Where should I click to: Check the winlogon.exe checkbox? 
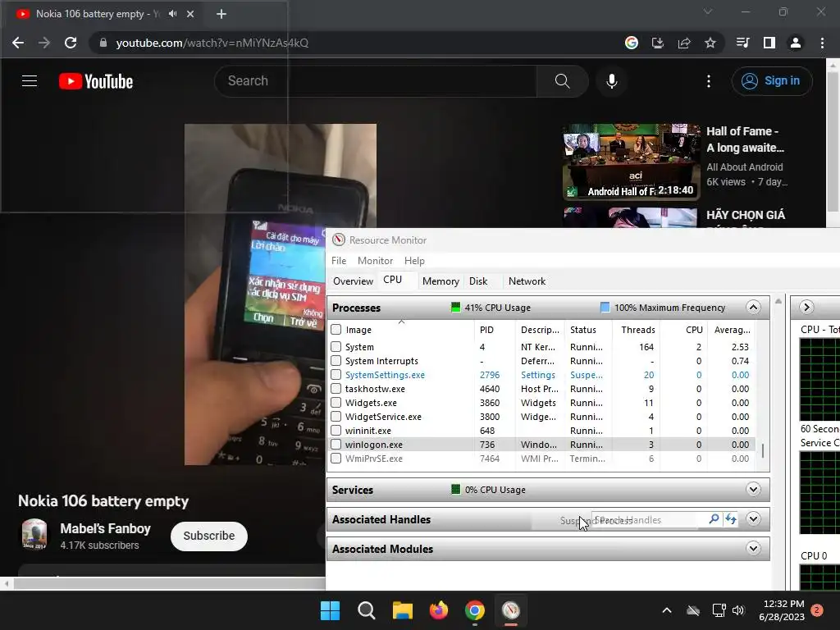click(336, 444)
